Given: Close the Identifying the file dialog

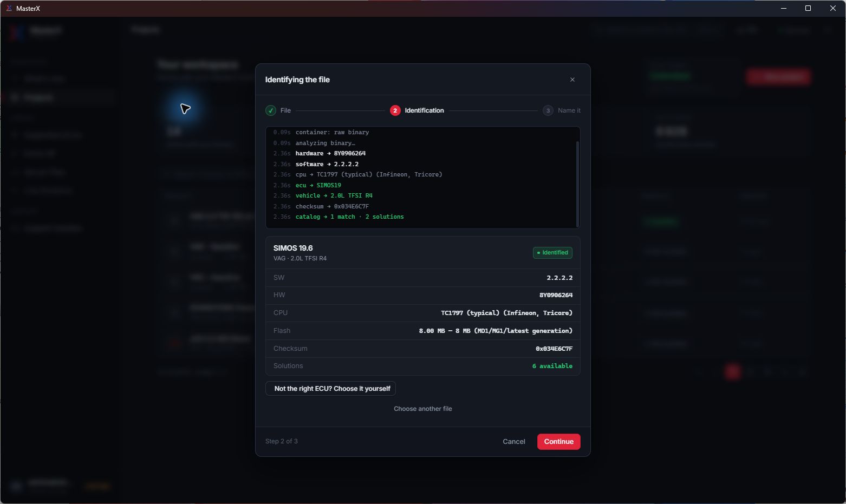Looking at the screenshot, I should [572, 80].
